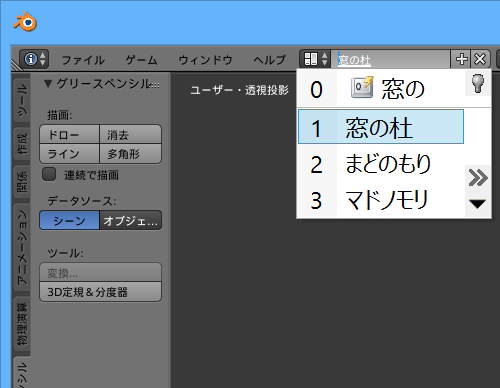This screenshot has width=500, height=388.
Task: Select オブジェ... data source
Action: click(130, 220)
